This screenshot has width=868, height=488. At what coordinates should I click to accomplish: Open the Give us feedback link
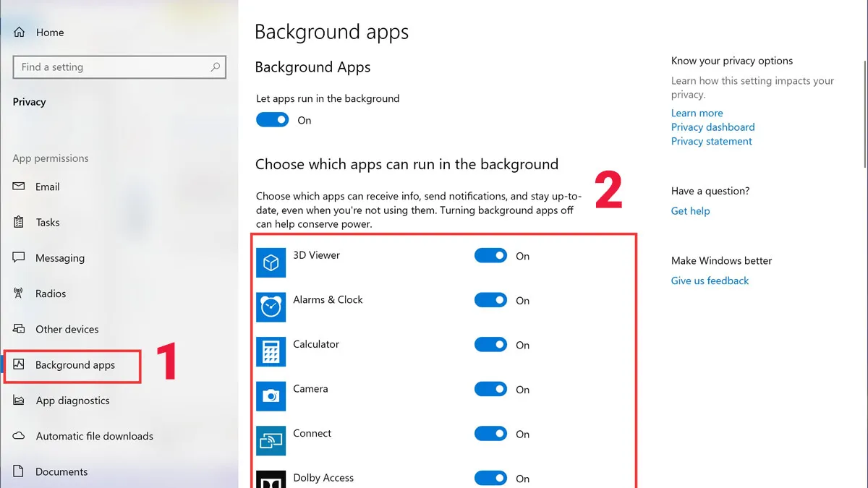pos(710,281)
